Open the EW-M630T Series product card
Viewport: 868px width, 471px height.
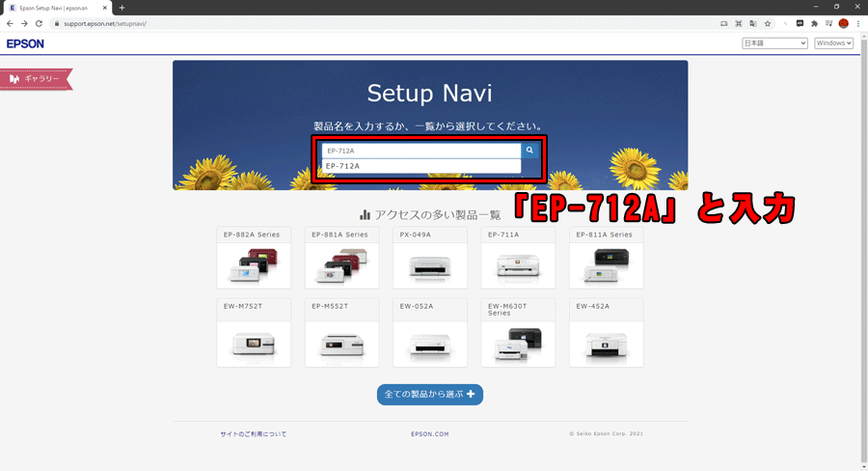[x=518, y=332]
